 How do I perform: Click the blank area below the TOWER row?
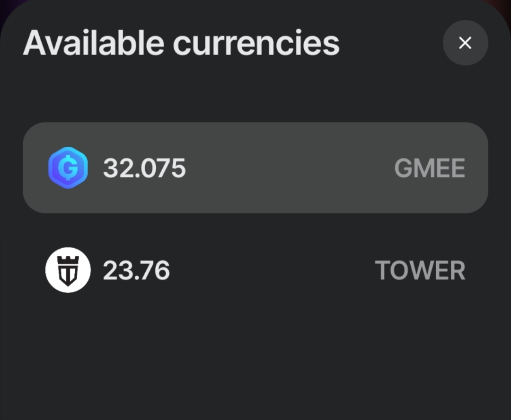(x=255, y=360)
